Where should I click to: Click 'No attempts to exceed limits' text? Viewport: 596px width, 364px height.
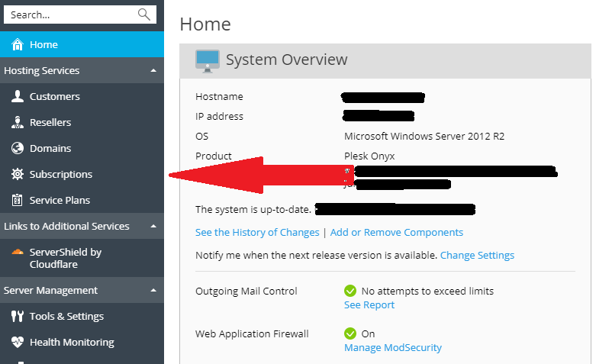click(x=427, y=291)
